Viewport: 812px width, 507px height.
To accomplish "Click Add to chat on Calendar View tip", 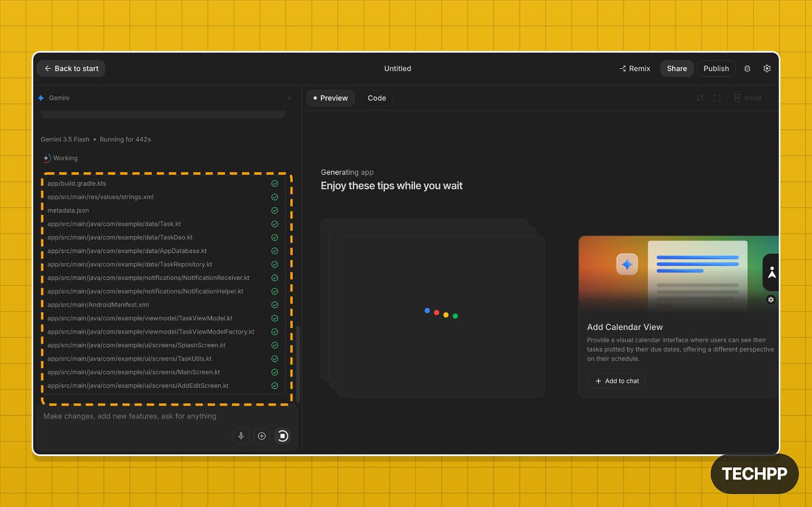I will coord(617,381).
